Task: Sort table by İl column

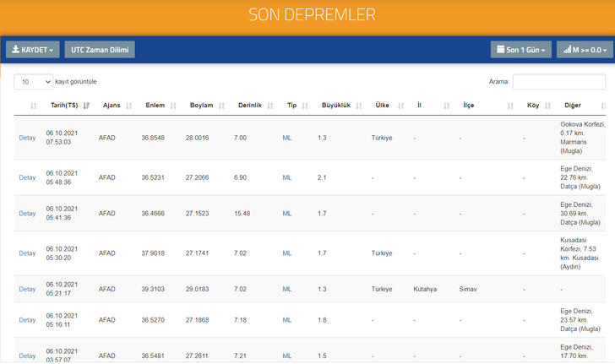Action: (x=433, y=105)
